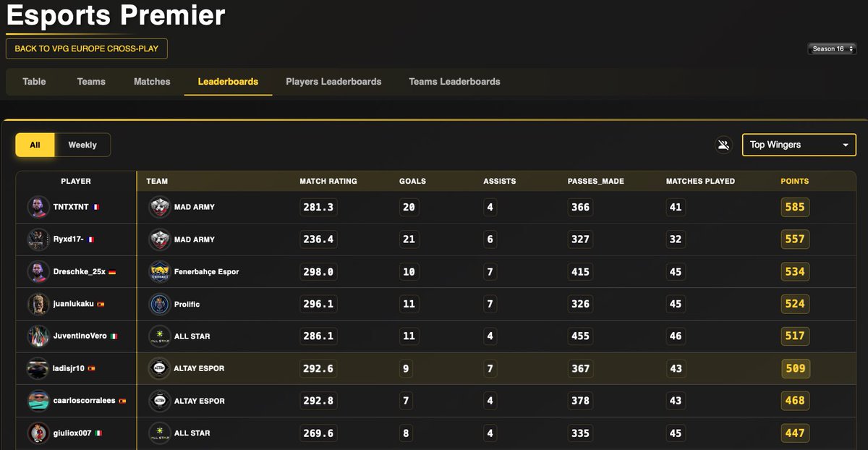Click points value 557

[x=795, y=239]
